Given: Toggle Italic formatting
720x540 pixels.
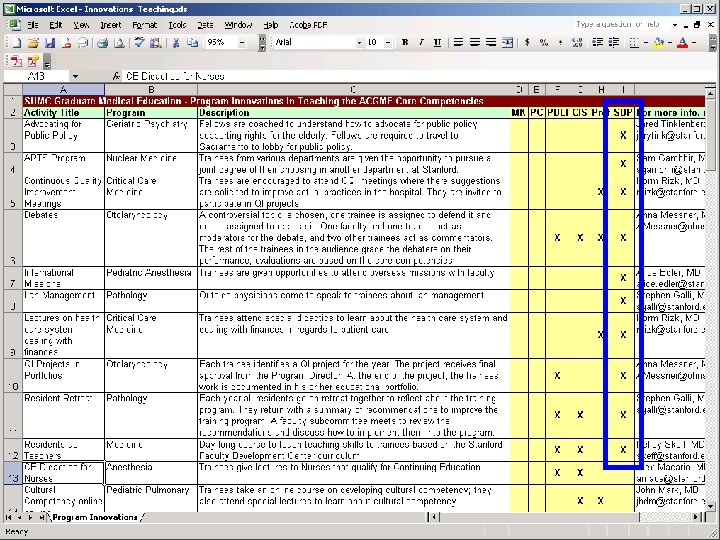Looking at the screenshot, I should [x=421, y=43].
